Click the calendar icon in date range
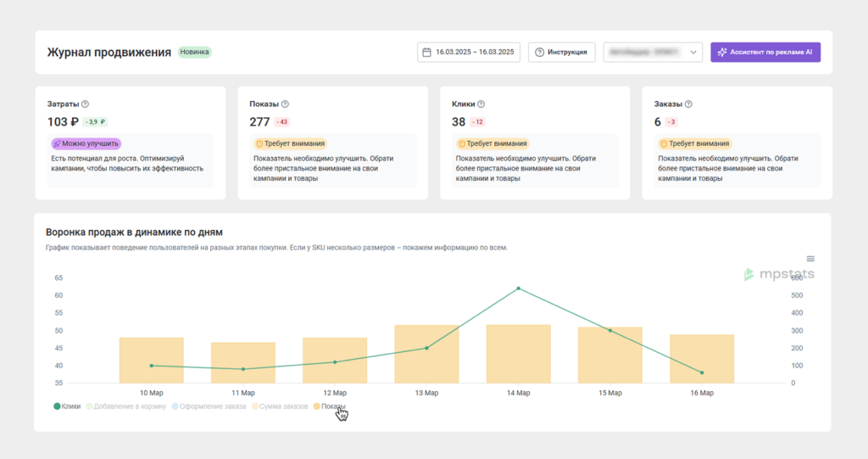The height and width of the screenshot is (459, 868). tap(427, 53)
